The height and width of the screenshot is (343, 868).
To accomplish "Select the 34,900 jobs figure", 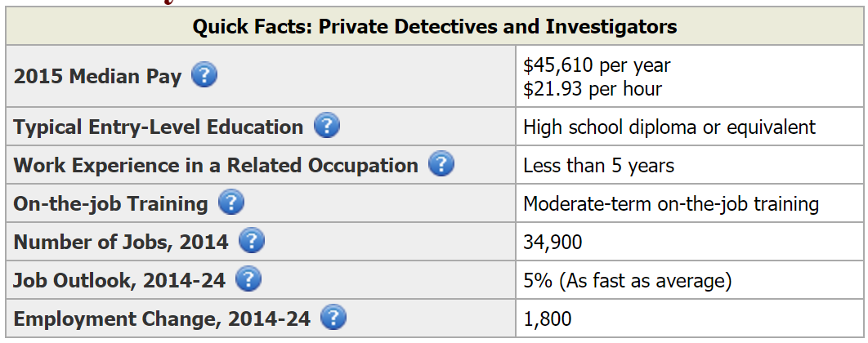I will click(553, 243).
